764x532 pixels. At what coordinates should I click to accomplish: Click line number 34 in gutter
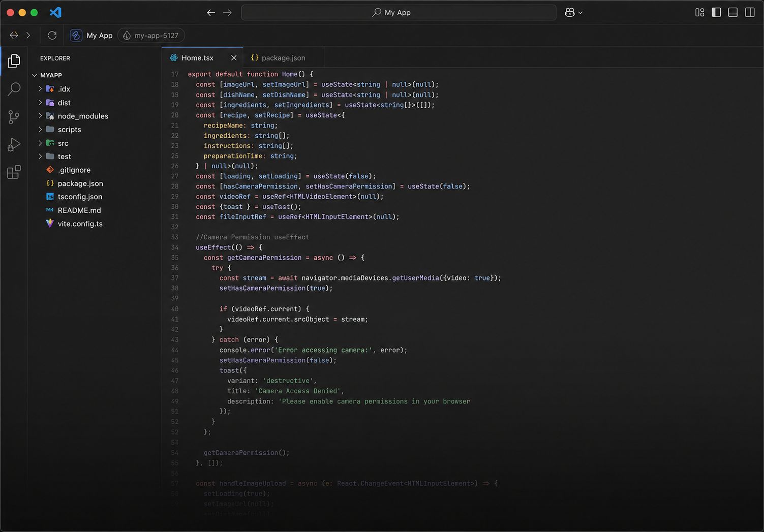coord(175,247)
